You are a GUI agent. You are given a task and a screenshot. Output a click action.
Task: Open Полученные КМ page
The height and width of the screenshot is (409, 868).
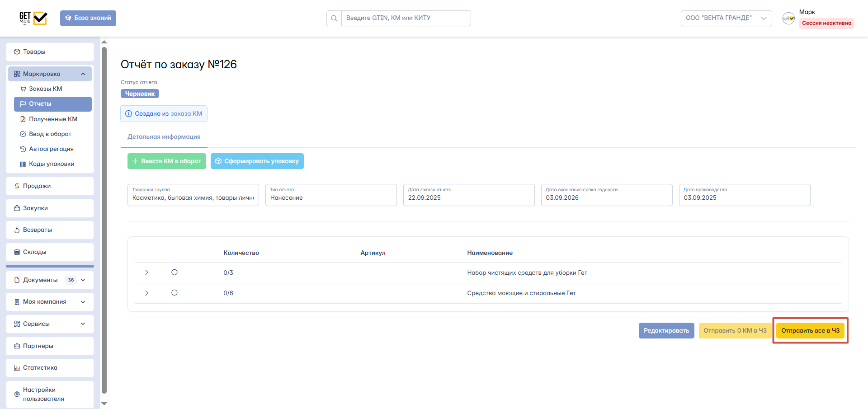point(53,119)
